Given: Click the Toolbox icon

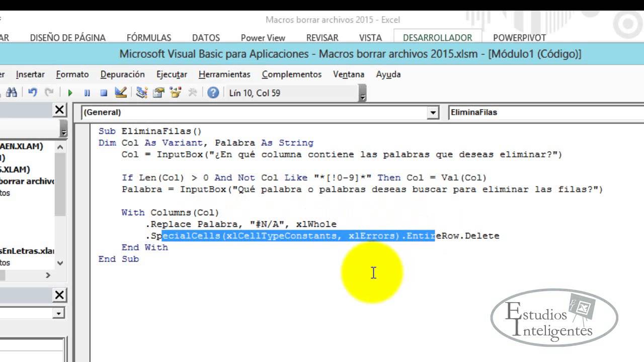Looking at the screenshot, I should [x=192, y=93].
